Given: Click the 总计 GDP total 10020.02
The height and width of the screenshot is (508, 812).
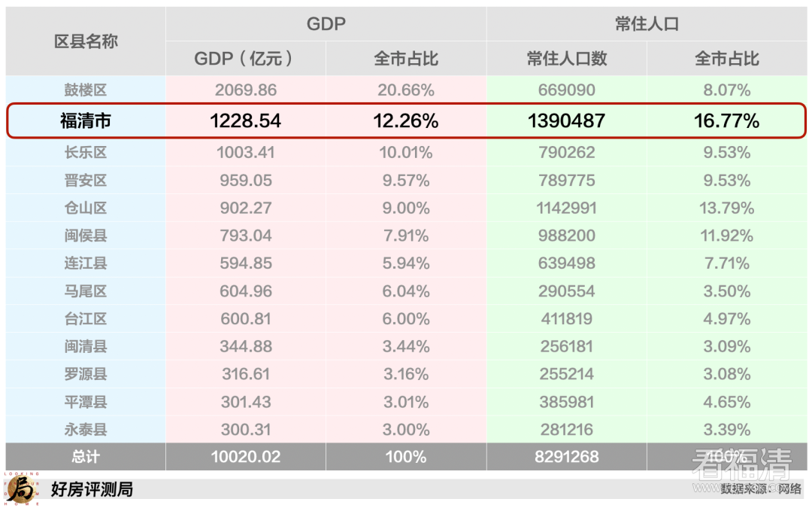Looking at the screenshot, I should coord(246,457).
